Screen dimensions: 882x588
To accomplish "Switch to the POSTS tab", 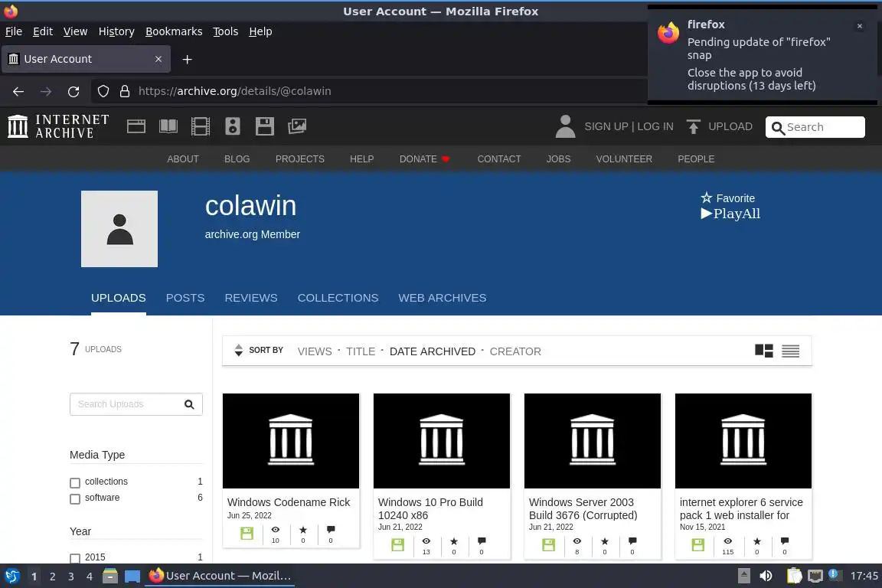I will click(185, 298).
